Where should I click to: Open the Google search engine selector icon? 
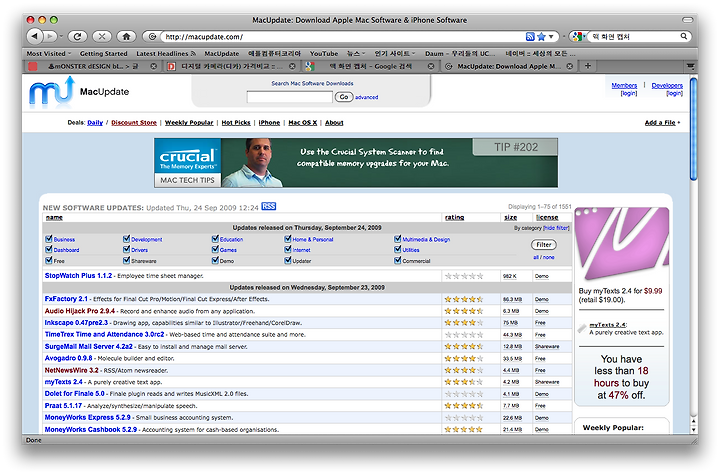point(578,36)
